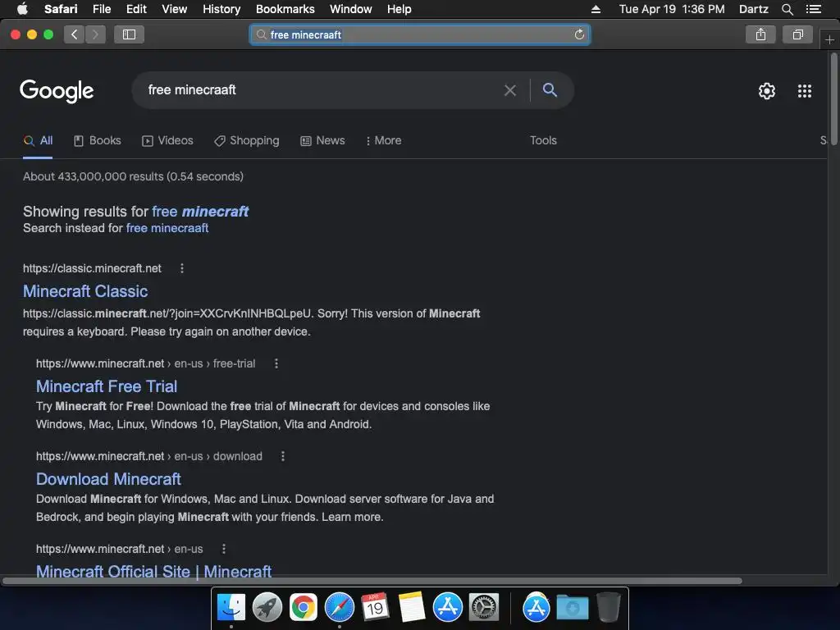Click the eject icon in menu bar
The height and width of the screenshot is (630, 840).
pos(596,9)
